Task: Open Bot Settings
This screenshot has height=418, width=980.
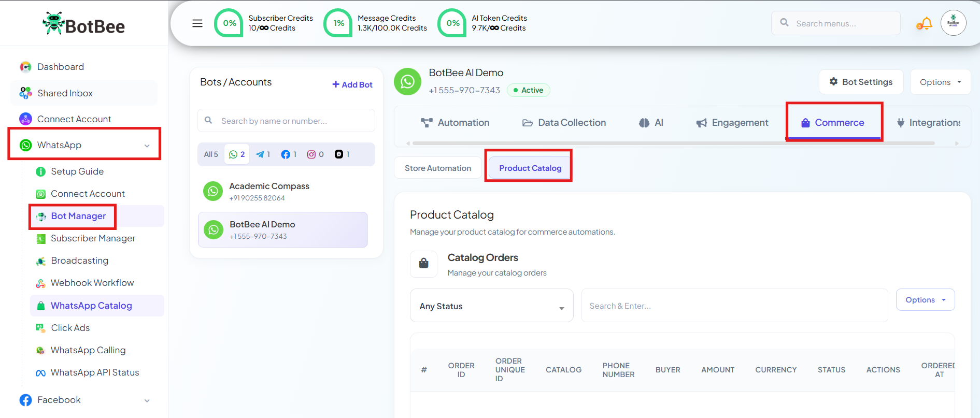Action: (x=861, y=82)
